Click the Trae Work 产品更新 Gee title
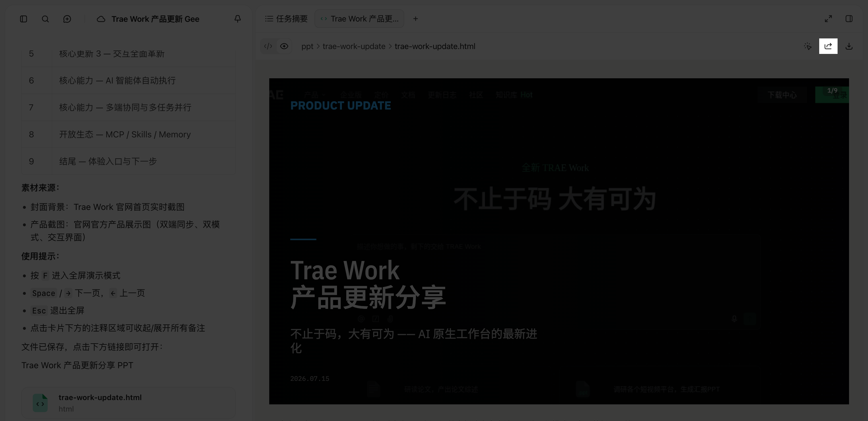The image size is (868, 421). coord(155,19)
